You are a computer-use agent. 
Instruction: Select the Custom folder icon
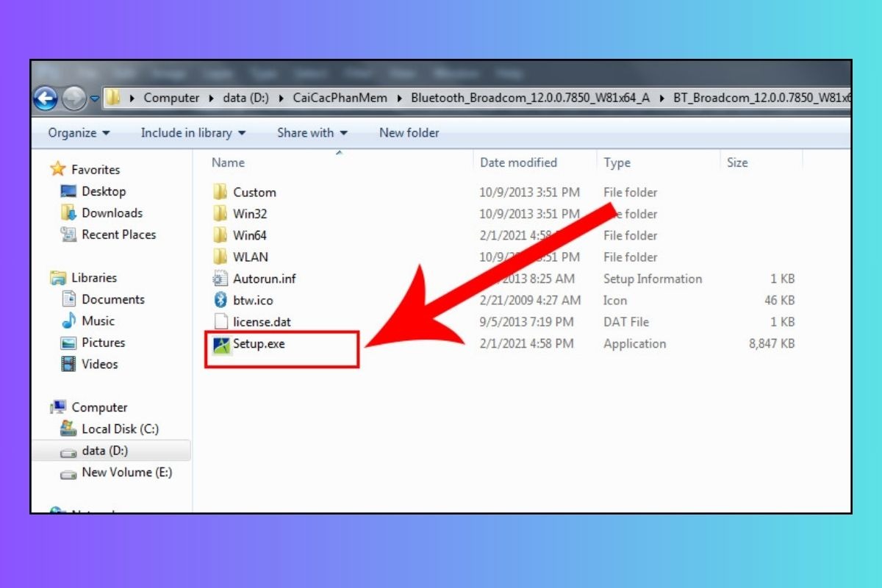[220, 193]
